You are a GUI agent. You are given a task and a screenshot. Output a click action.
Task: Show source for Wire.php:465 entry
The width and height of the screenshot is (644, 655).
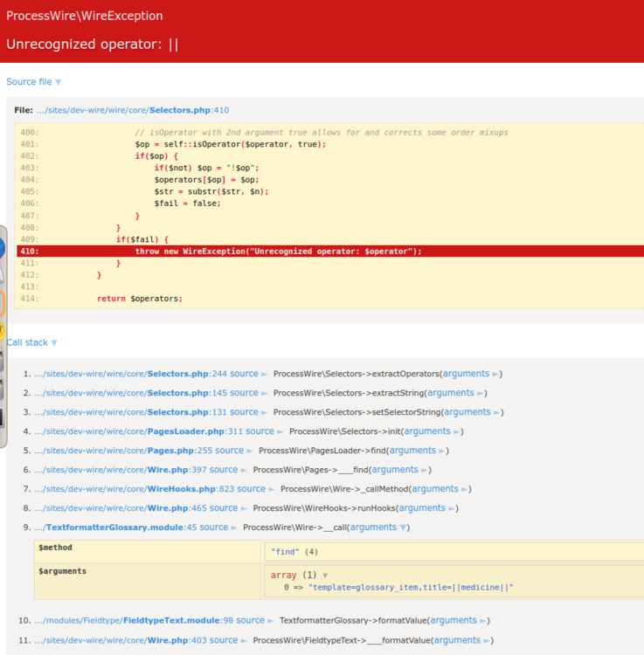pos(228,508)
